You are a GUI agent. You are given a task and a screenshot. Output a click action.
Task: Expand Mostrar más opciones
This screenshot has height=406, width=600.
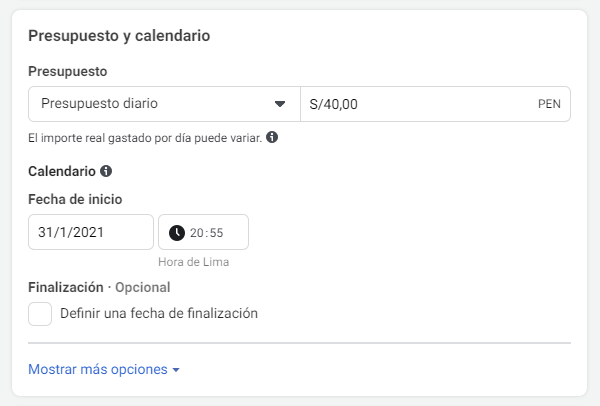click(104, 369)
